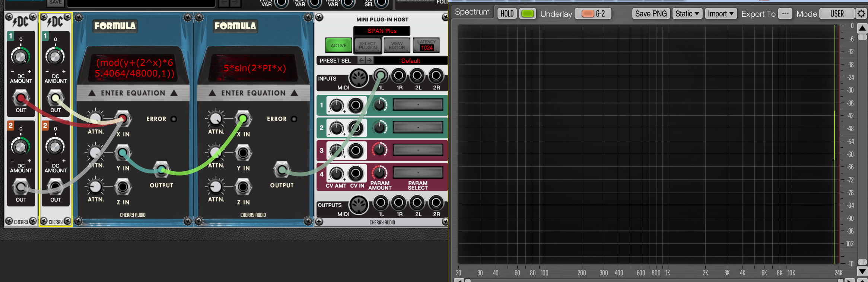The image size is (868, 282).
Task: Click DC AMOUNT knob 2 on the yellow-selected DC module
Action: point(55,146)
